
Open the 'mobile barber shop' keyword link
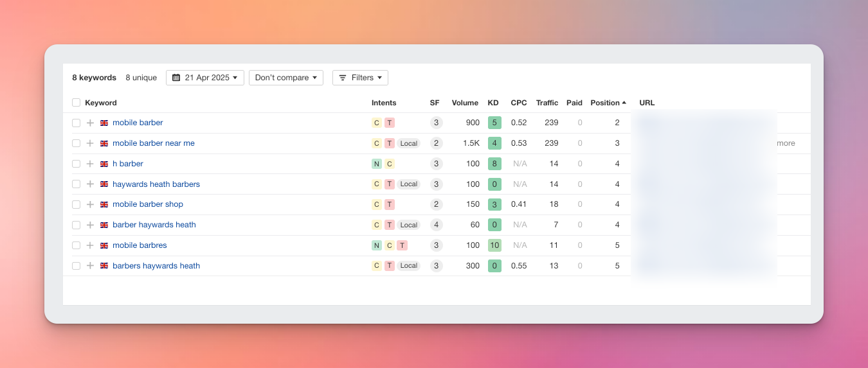tap(148, 204)
